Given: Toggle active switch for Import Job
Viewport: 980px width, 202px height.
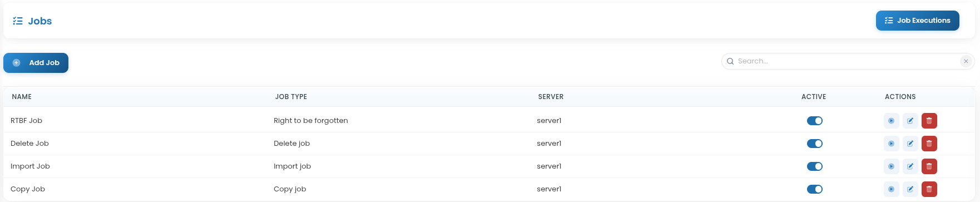Looking at the screenshot, I should [x=815, y=166].
